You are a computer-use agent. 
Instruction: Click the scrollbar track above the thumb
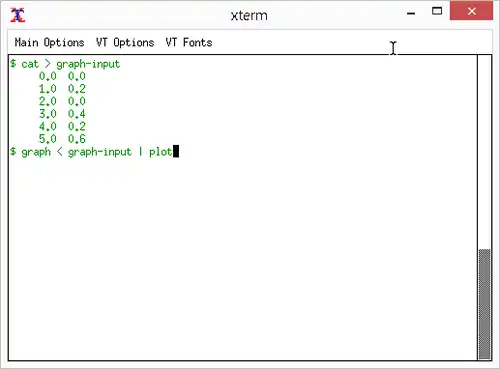pos(484,152)
